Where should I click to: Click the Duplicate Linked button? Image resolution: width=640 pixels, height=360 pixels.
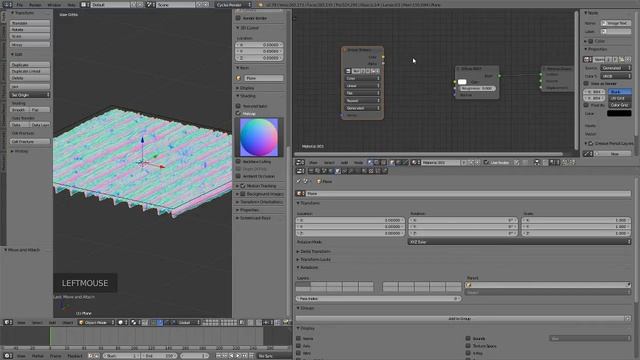[30, 71]
